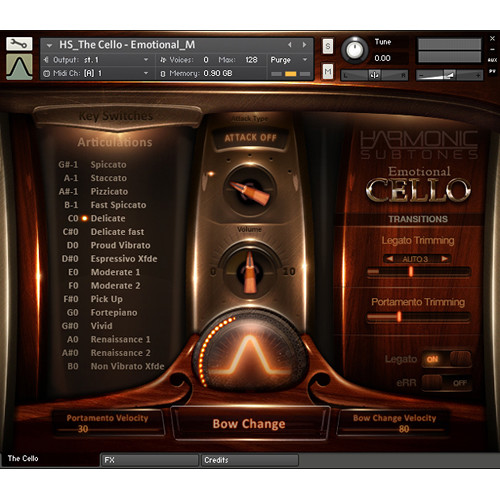This screenshot has width=500, height=500.
Task: Select the Renaissance 1 articulation
Action: (120, 339)
